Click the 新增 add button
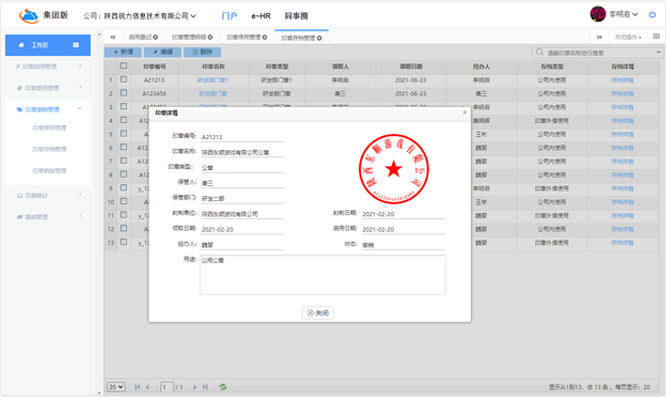 pyautogui.click(x=123, y=52)
